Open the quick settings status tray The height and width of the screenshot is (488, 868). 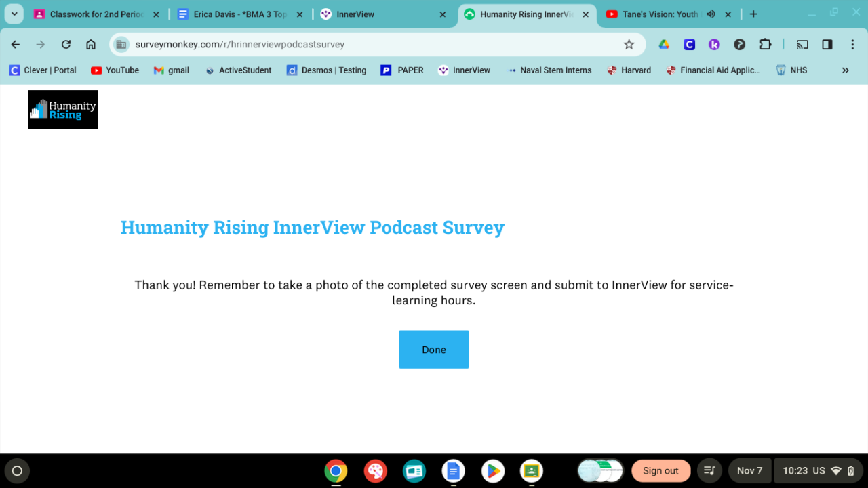tap(818, 471)
